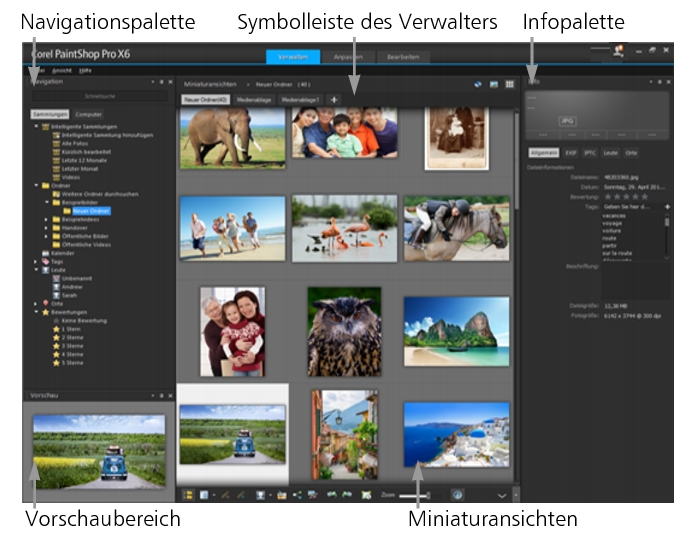Set the first rating star in Info palette
This screenshot has height=540, width=696.
click(608, 196)
